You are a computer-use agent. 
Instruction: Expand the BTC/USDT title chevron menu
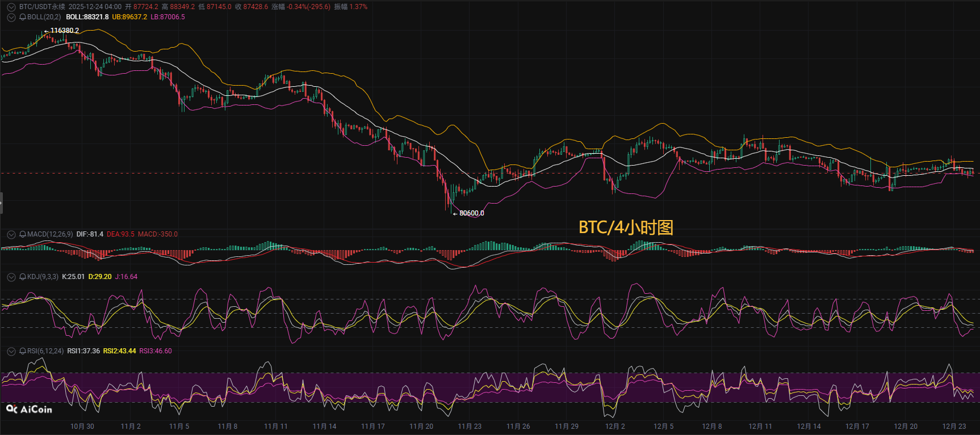pyautogui.click(x=11, y=7)
